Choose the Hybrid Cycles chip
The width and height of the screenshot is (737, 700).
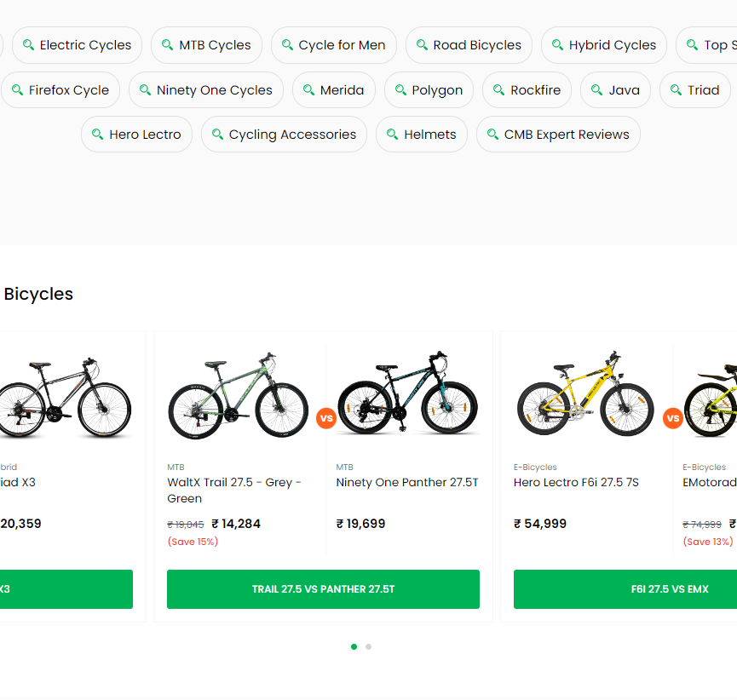[604, 45]
